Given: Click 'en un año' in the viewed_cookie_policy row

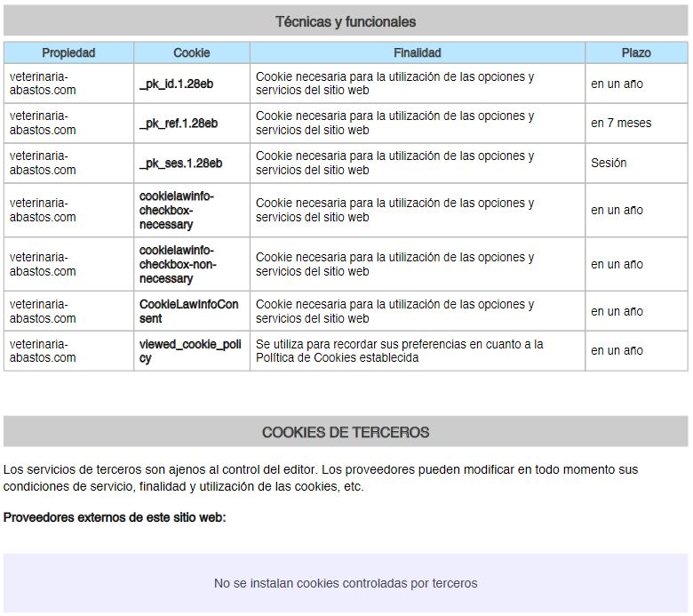Looking at the screenshot, I should (x=617, y=350).
